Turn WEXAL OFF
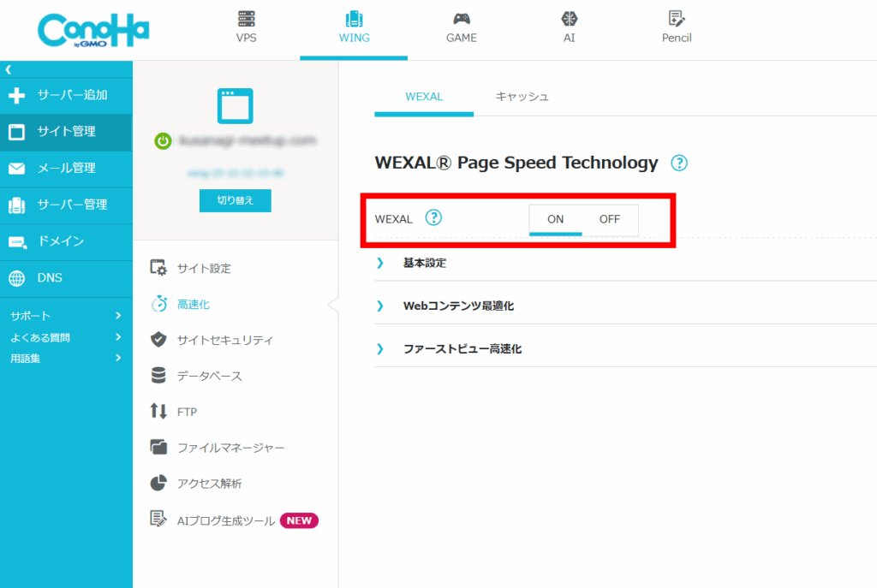Image resolution: width=877 pixels, height=588 pixels. (610, 219)
